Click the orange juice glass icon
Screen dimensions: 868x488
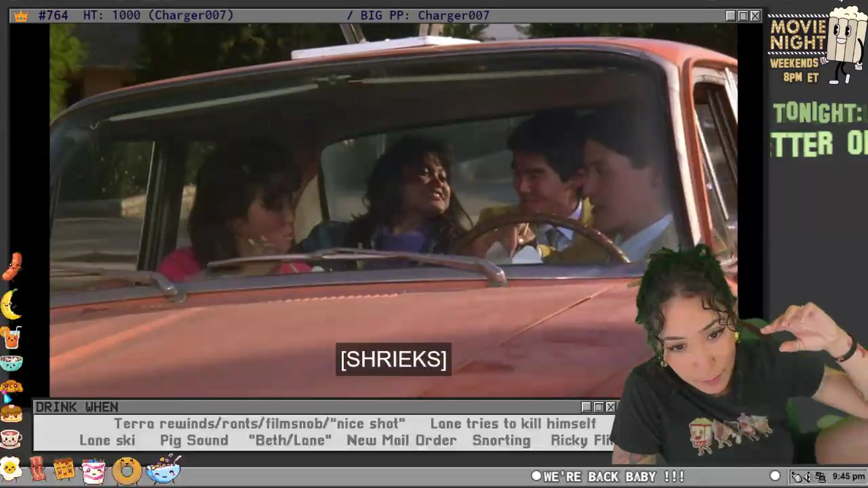[11, 337]
